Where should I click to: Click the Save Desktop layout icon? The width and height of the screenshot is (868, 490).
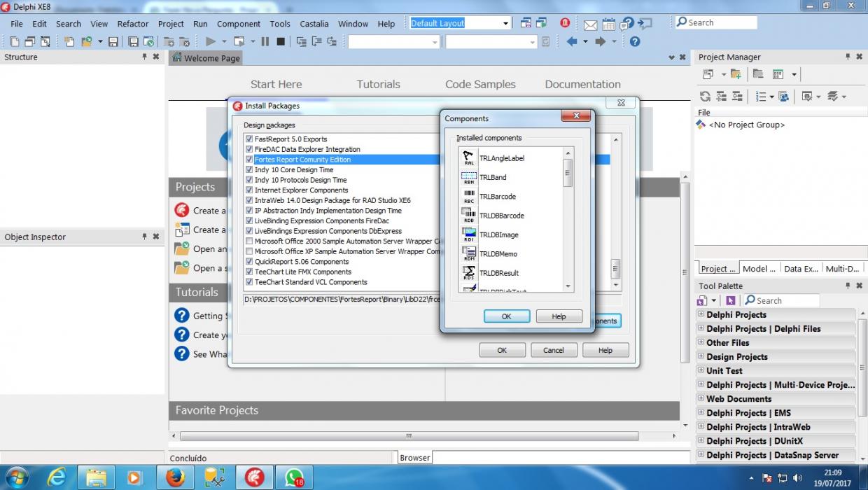[526, 23]
